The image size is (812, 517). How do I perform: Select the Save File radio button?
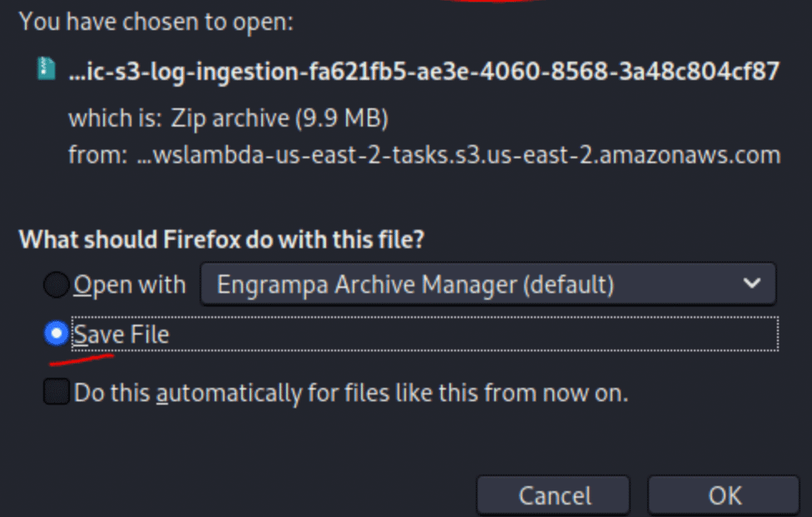57,333
